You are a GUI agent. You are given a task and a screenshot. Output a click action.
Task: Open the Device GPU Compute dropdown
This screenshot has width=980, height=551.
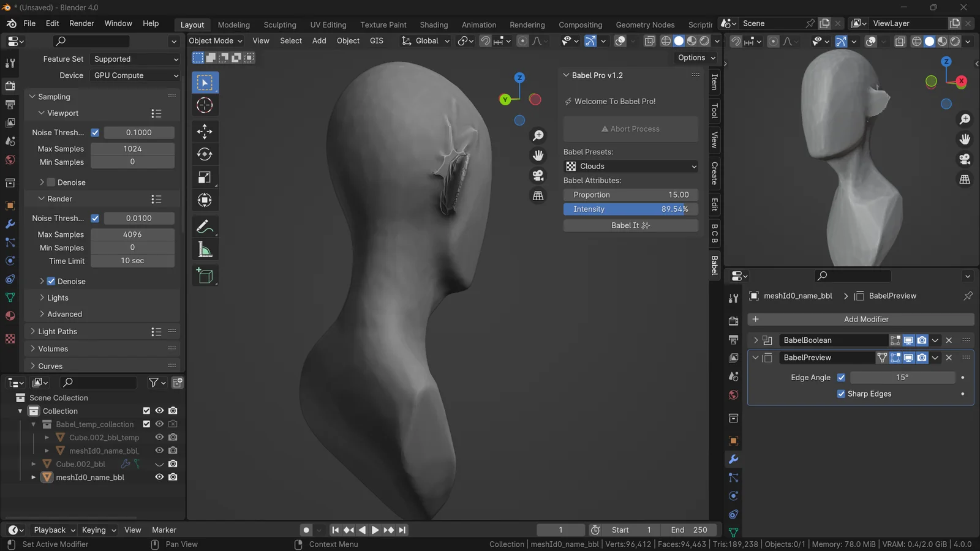pyautogui.click(x=135, y=75)
